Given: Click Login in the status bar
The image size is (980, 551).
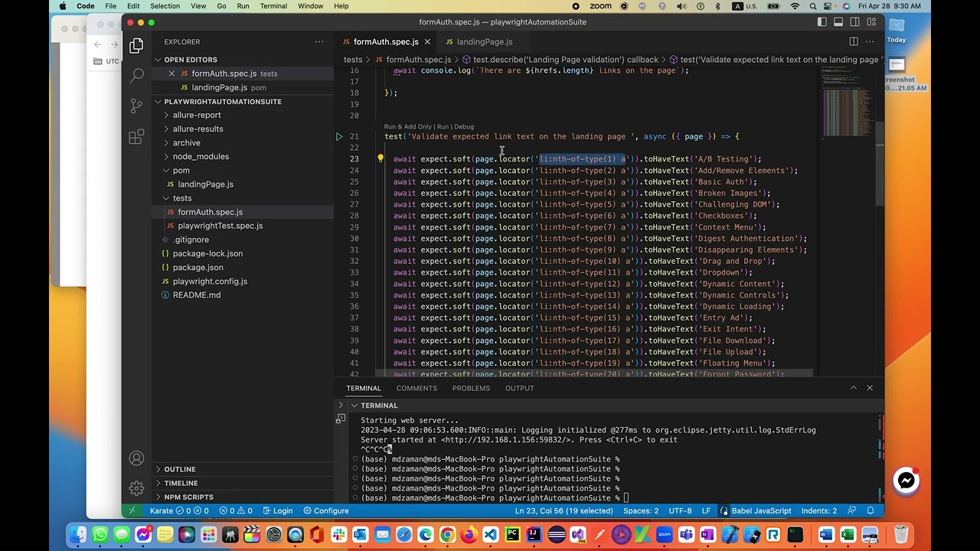Looking at the screenshot, I should pyautogui.click(x=278, y=510).
